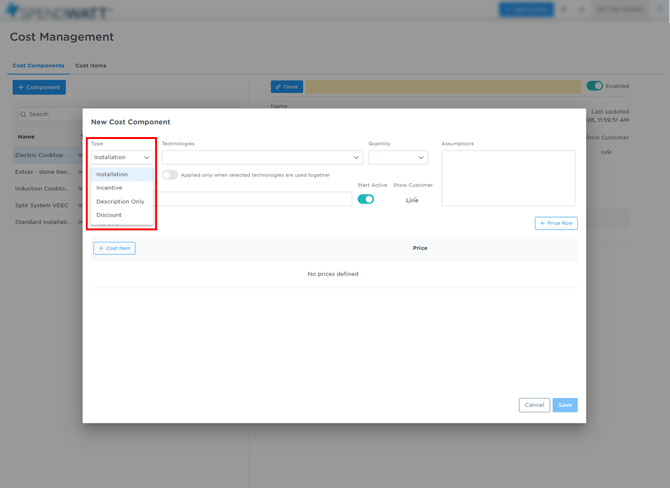Open the Technologies dropdown
The width and height of the screenshot is (670, 488).
pyautogui.click(x=262, y=157)
